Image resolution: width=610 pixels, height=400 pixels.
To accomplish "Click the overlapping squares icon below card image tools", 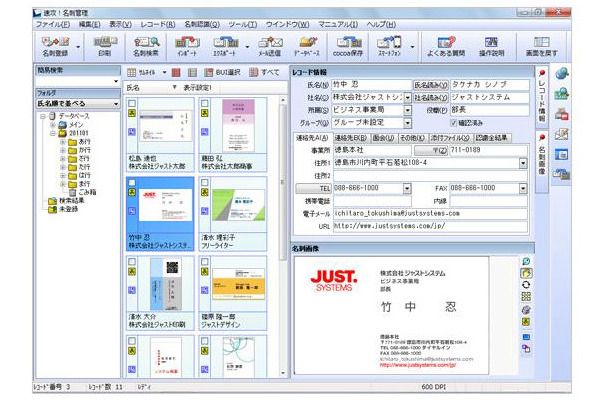I will click(526, 349).
